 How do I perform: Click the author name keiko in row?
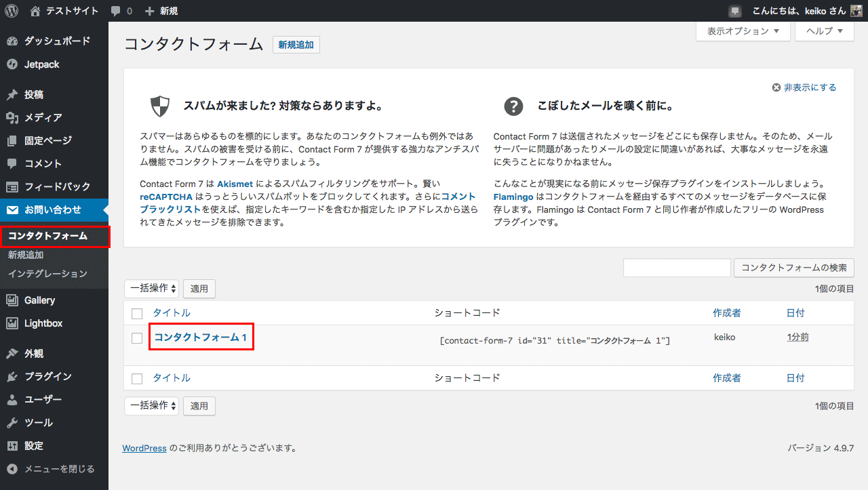pyautogui.click(x=725, y=337)
